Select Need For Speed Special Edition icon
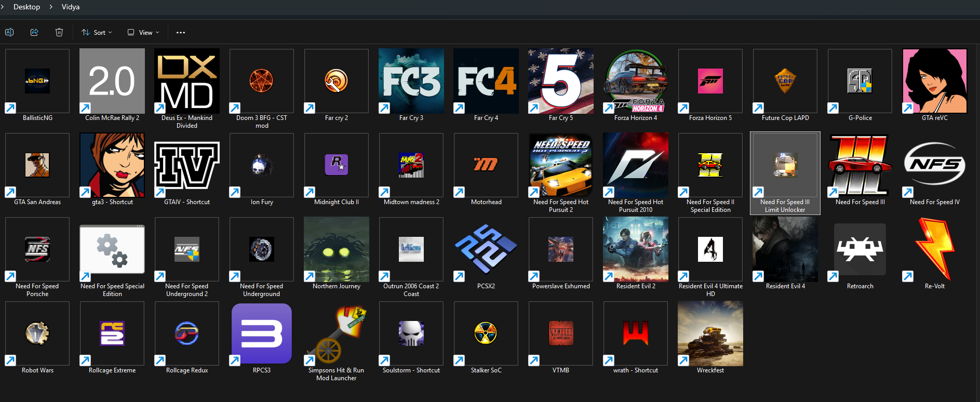The image size is (980, 402). (x=112, y=249)
